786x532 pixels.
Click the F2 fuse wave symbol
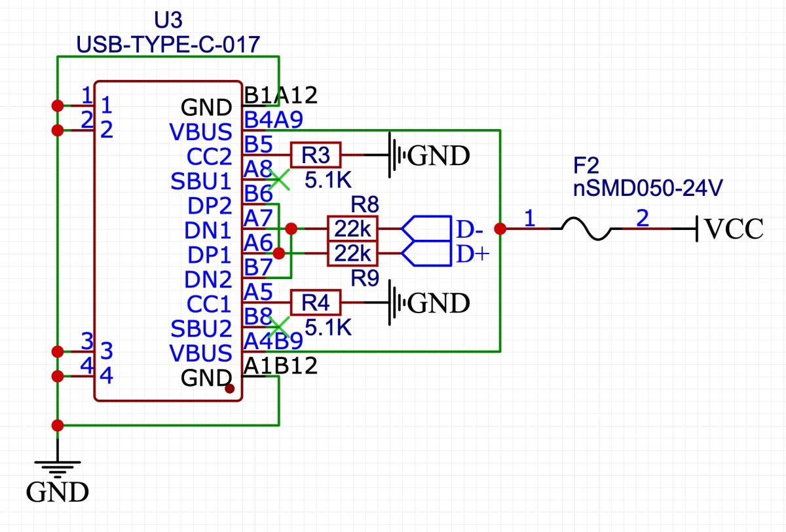coord(588,229)
